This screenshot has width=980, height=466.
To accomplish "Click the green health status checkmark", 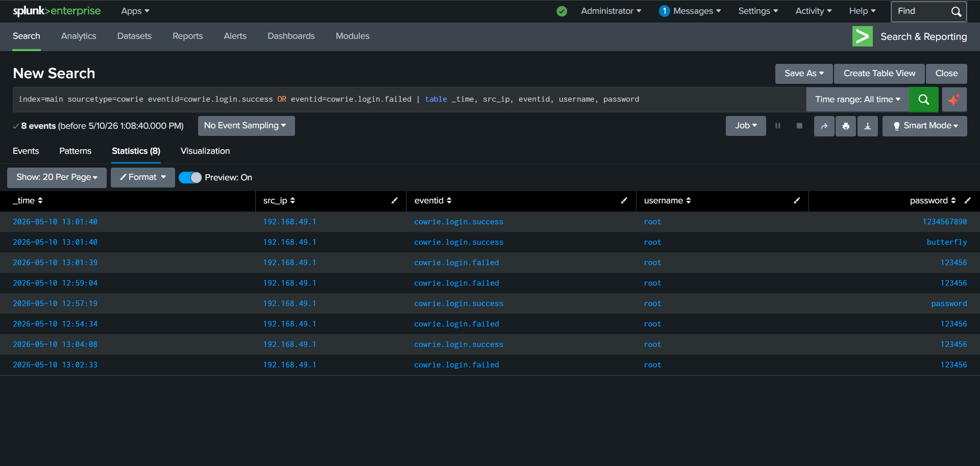I will [561, 11].
